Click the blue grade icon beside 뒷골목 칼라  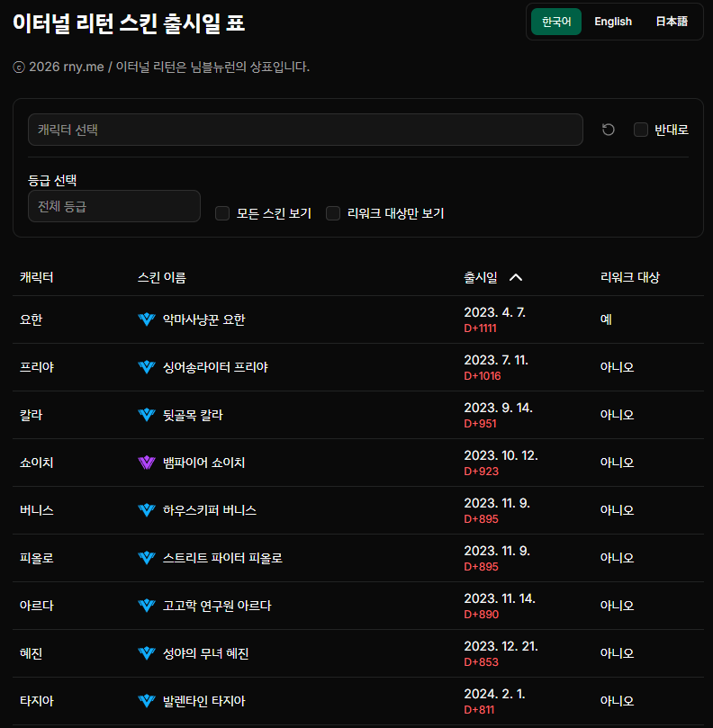pos(147,415)
